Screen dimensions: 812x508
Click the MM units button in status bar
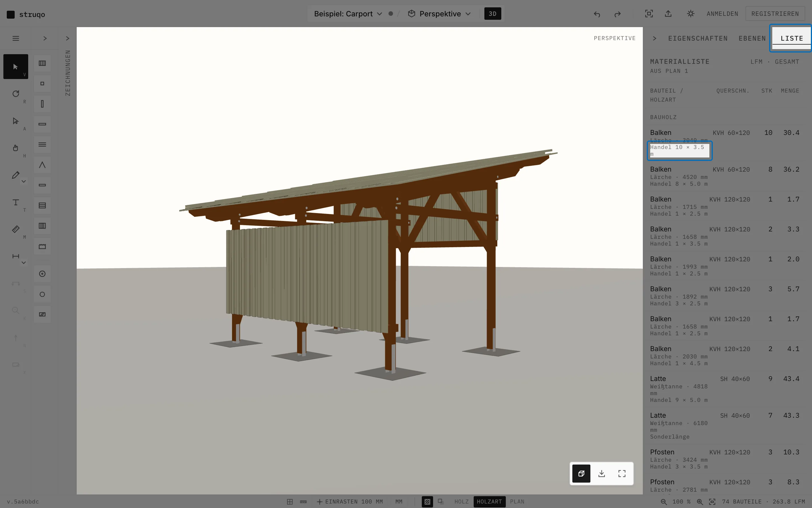pyautogui.click(x=399, y=502)
